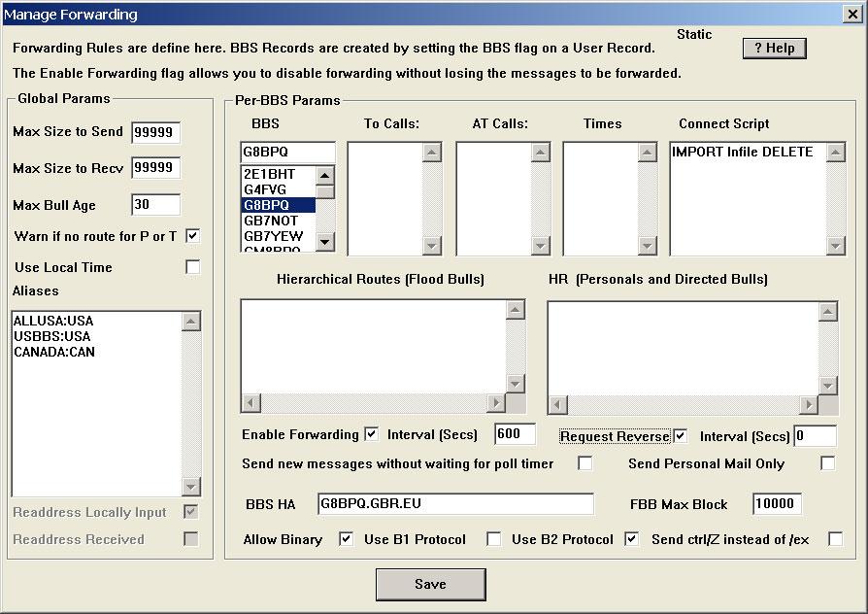This screenshot has height=614, width=868.
Task: Toggle Warn if no route checkbox
Action: tap(193, 235)
